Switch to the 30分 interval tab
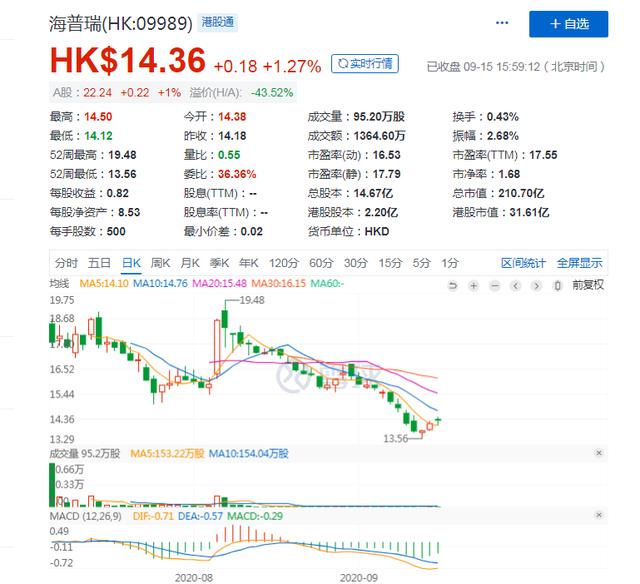 click(356, 263)
